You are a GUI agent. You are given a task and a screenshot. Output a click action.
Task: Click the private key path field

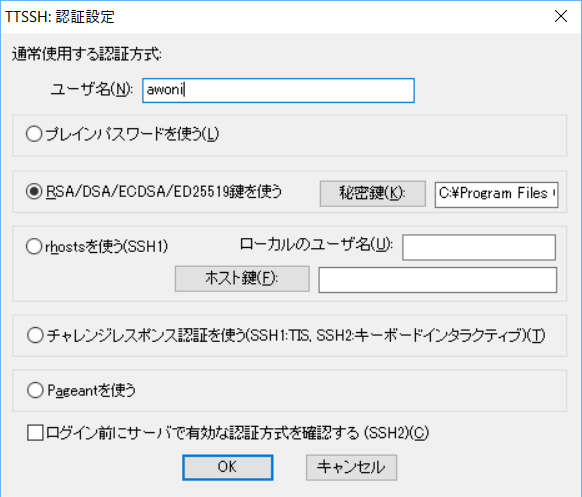tap(497, 194)
